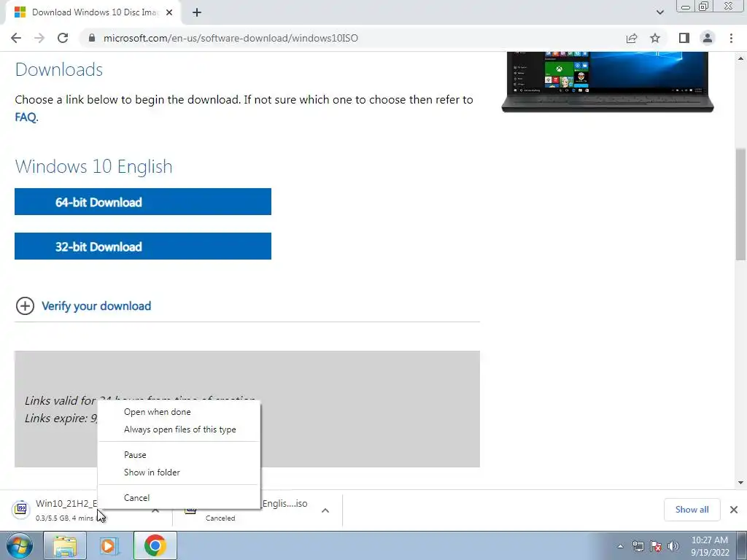Open the Action Center flag icon
The image size is (747, 560).
click(x=656, y=546)
